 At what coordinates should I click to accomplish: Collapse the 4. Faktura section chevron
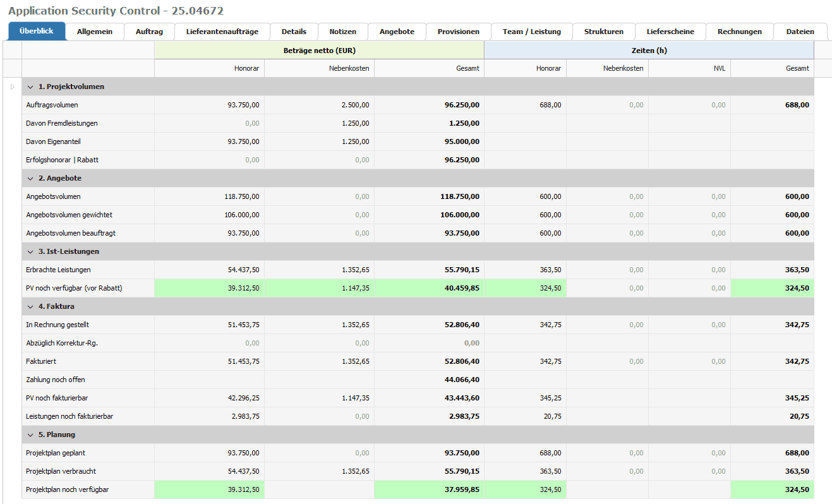click(30, 307)
